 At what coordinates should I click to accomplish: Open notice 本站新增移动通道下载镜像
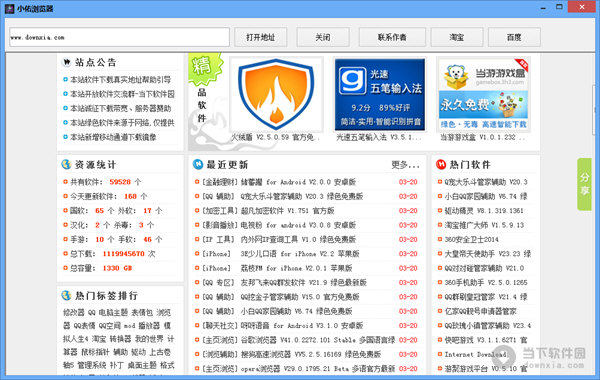113,137
